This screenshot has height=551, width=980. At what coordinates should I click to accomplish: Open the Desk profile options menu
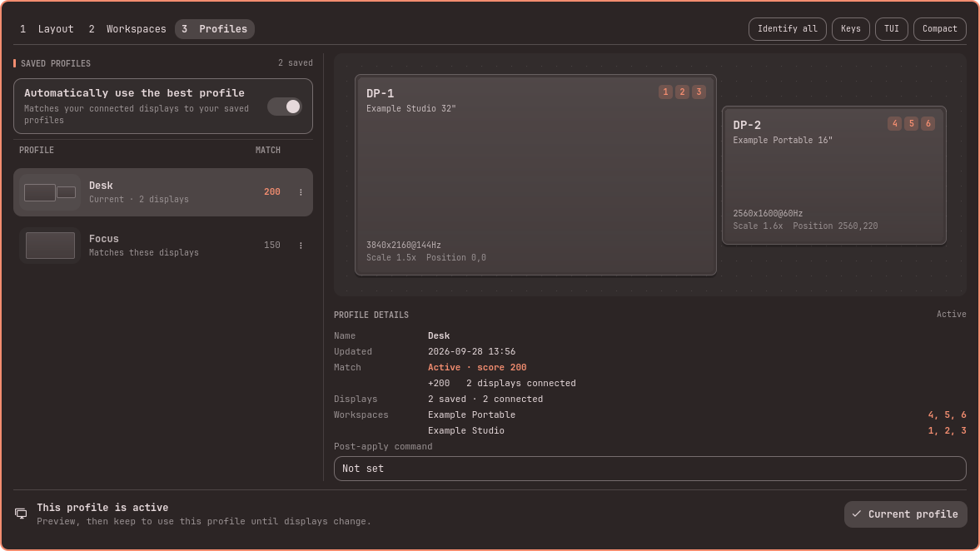(301, 191)
